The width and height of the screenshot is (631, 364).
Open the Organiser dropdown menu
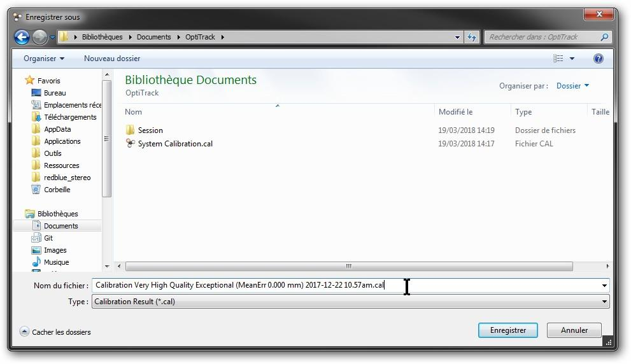click(44, 59)
